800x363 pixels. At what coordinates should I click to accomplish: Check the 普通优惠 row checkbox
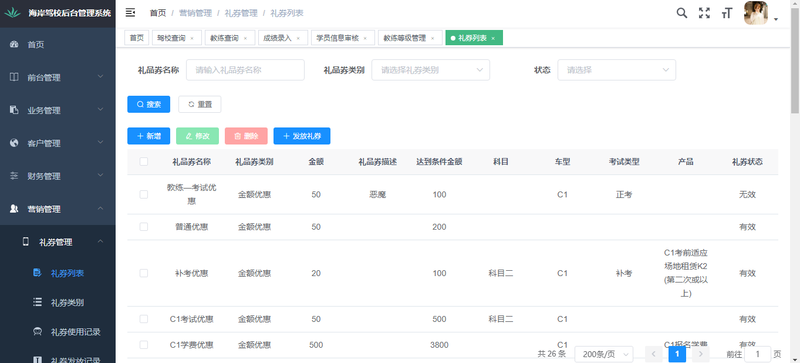coord(144,227)
